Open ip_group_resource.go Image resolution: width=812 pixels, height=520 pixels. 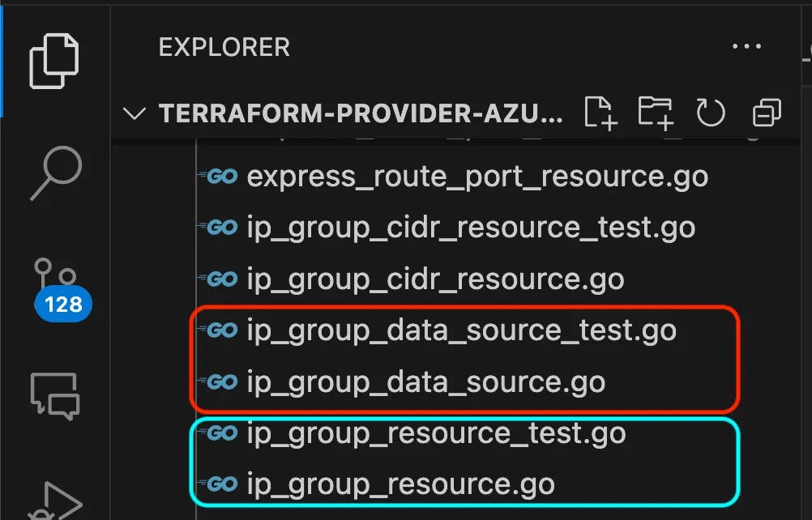[401, 484]
